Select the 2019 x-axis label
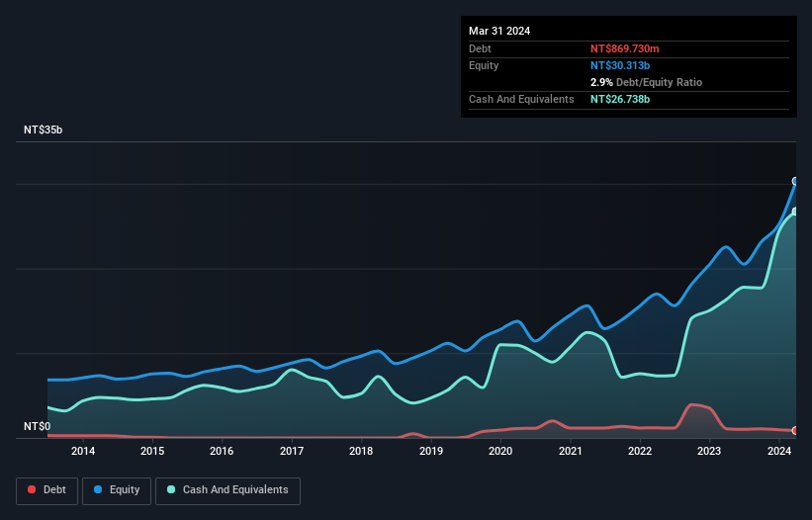The height and width of the screenshot is (520, 812). (431, 451)
